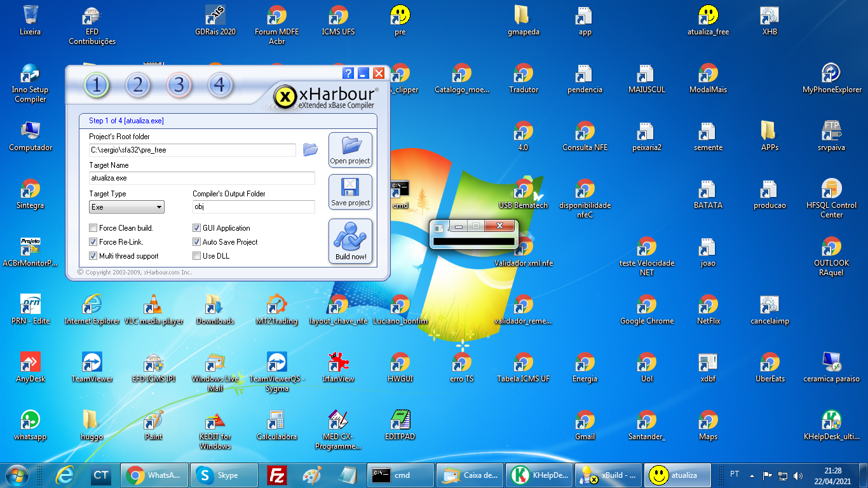
Task: Open the Lixeira recycle bin
Action: (x=30, y=17)
